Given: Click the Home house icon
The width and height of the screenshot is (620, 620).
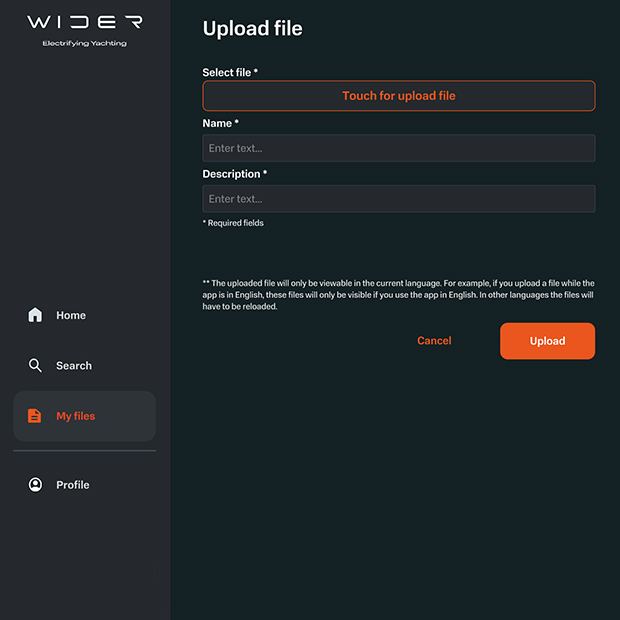Looking at the screenshot, I should [x=35, y=315].
